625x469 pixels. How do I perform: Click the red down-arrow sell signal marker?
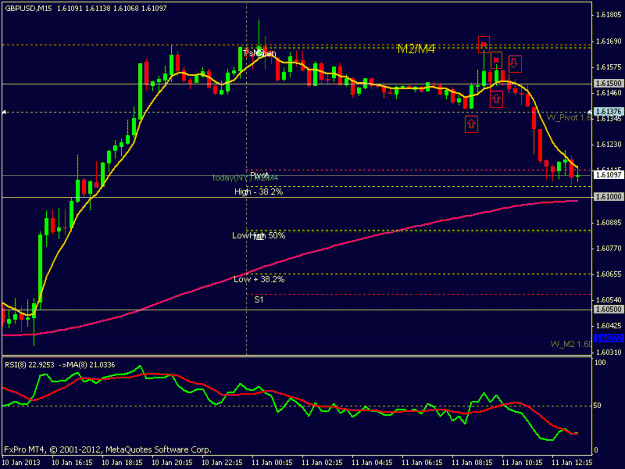pyautogui.click(x=515, y=64)
